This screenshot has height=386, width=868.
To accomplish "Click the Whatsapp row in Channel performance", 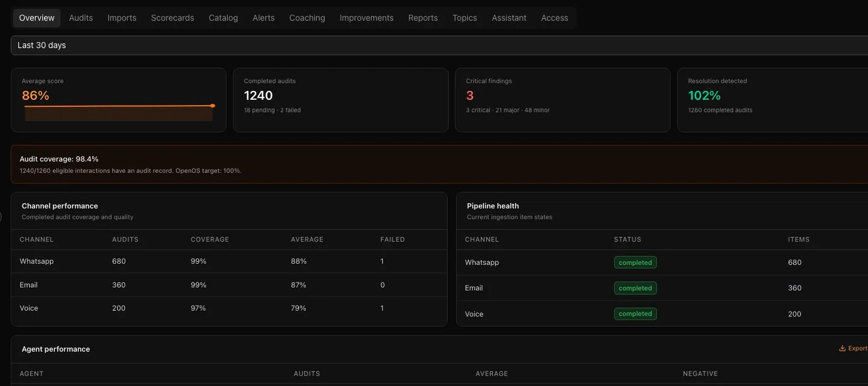I will pyautogui.click(x=229, y=261).
